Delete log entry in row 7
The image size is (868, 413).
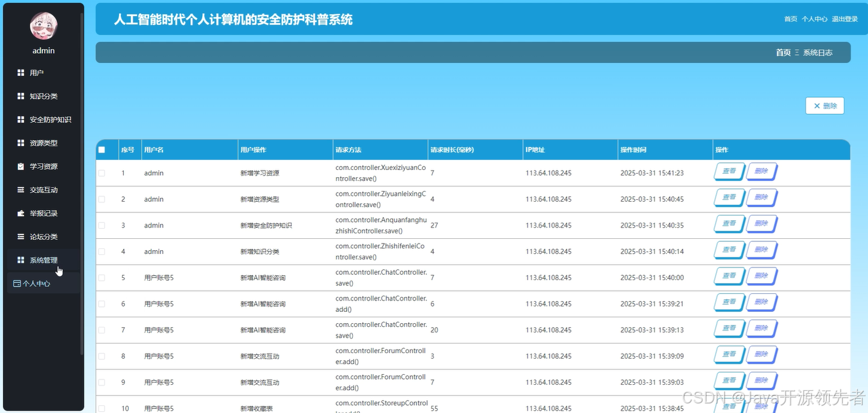[762, 329]
